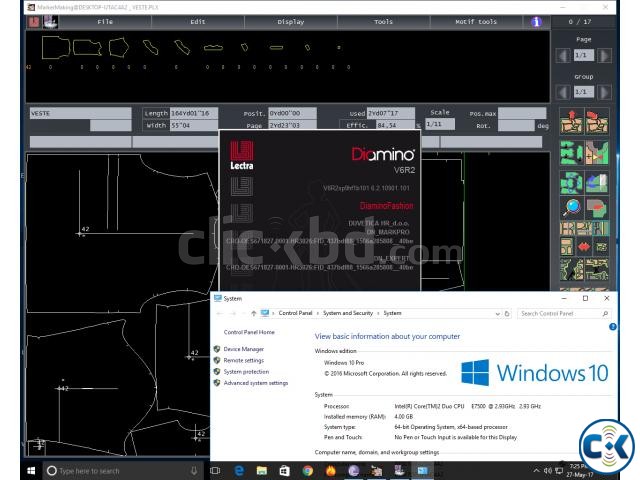Expand the address bar history dropdown
Viewport: 640px width, 480px height.
point(498,313)
